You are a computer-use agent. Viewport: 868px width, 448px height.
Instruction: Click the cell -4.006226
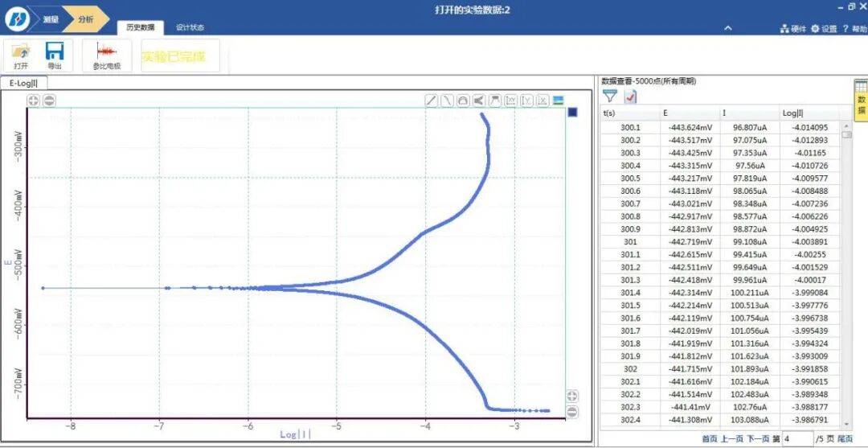[809, 216]
